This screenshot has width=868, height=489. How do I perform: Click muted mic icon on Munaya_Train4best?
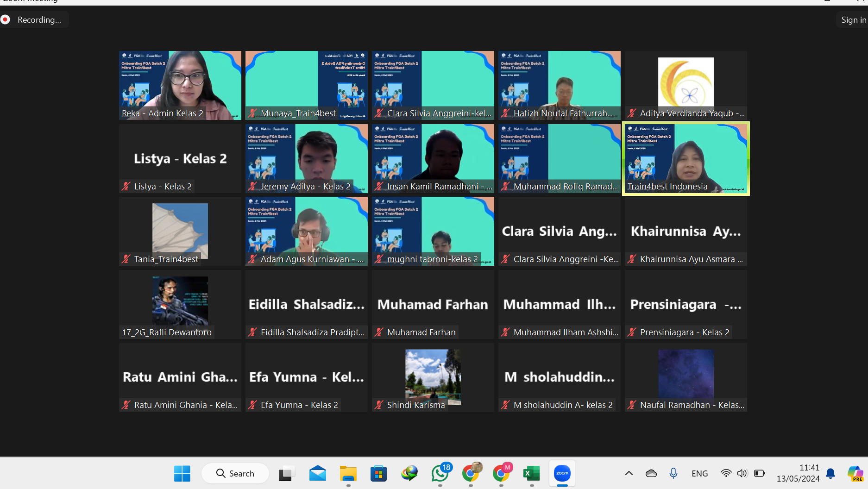[x=252, y=113]
